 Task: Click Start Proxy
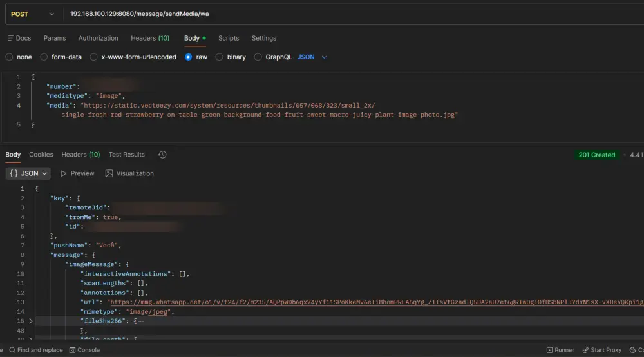(x=601, y=350)
